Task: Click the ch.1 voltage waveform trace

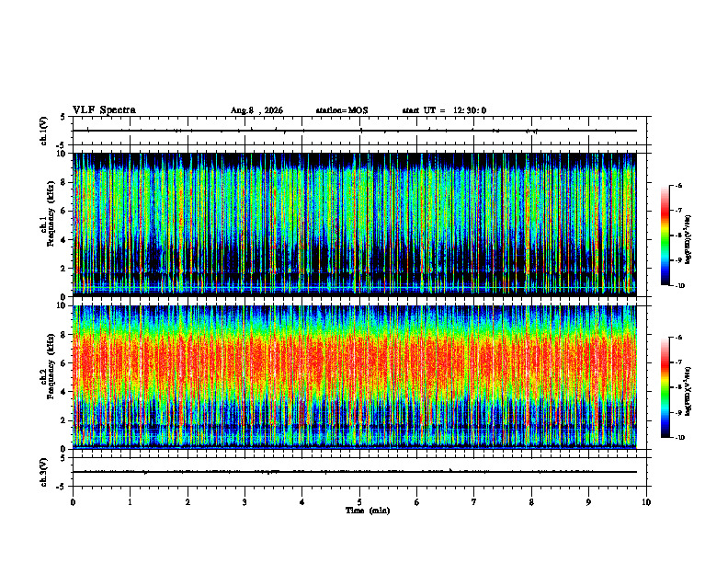Action: point(354,131)
